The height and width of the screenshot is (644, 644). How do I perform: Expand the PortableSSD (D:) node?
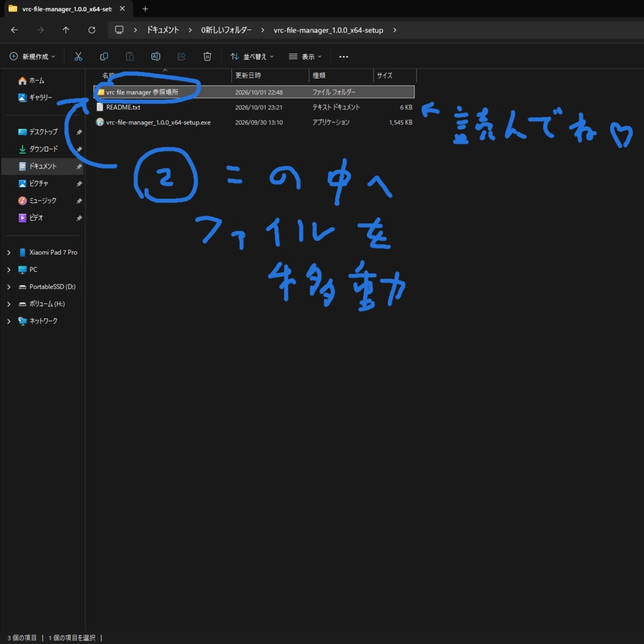[9, 287]
